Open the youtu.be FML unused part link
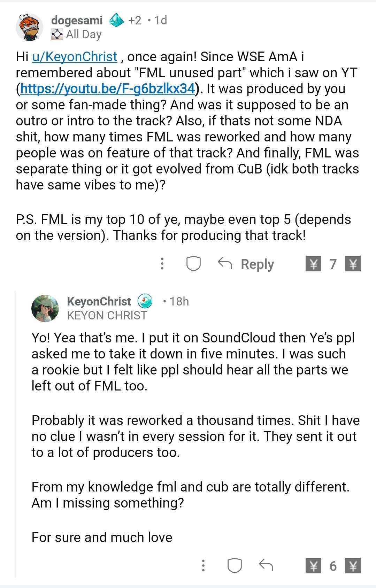 click(108, 89)
